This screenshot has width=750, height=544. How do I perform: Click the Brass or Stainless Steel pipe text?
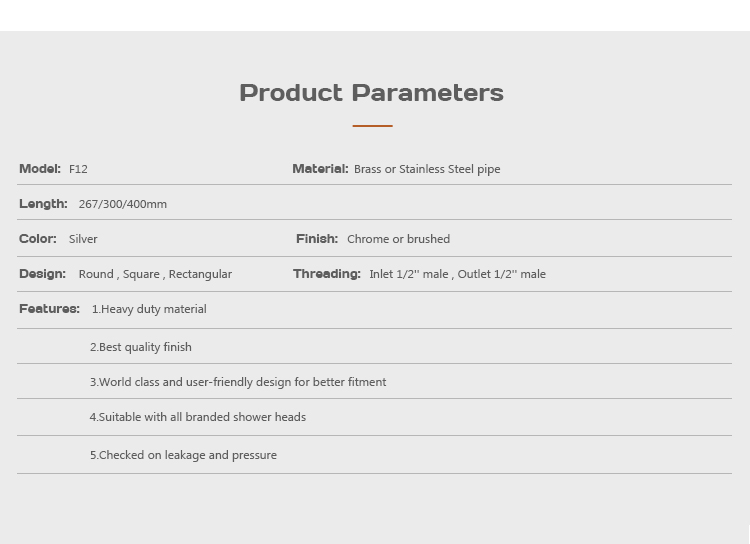[427, 170]
